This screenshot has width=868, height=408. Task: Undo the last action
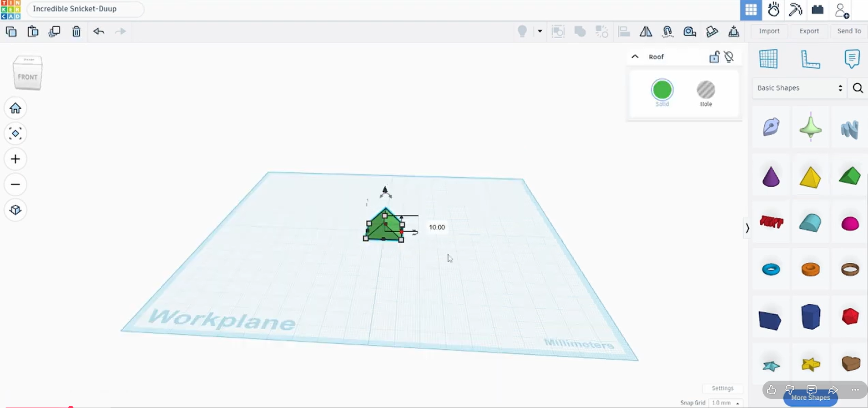pos(99,31)
